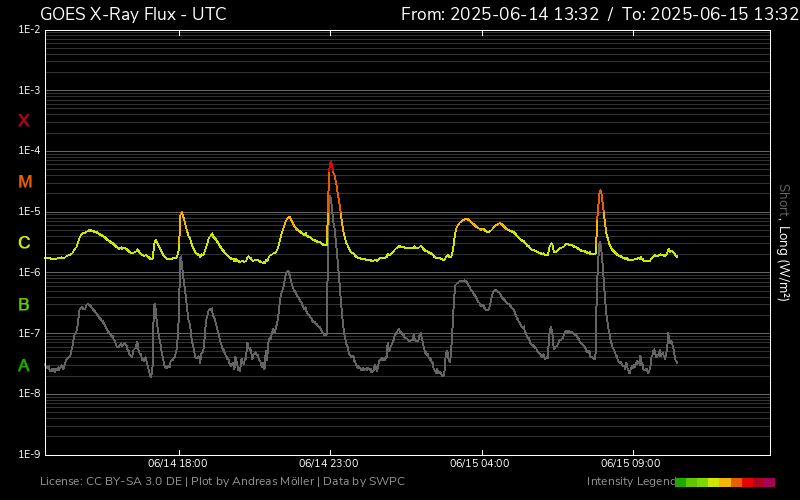
Task: Click the '06/15 04:00' time axis label
Action: [x=480, y=463]
